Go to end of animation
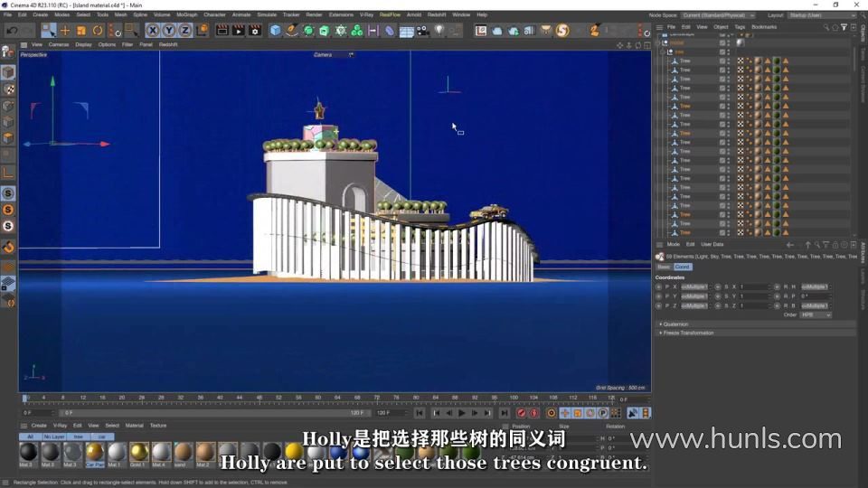This screenshot has width=868, height=488. (x=504, y=413)
